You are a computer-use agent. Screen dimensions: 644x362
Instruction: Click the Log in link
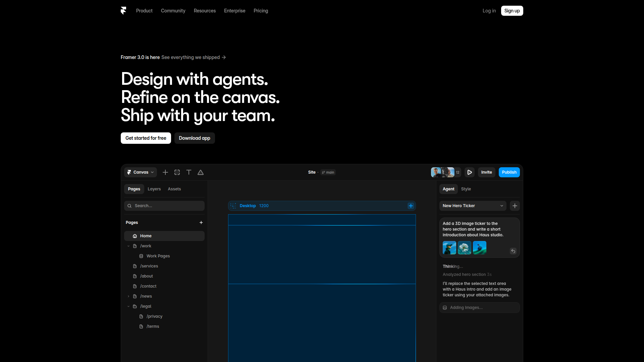(x=489, y=11)
